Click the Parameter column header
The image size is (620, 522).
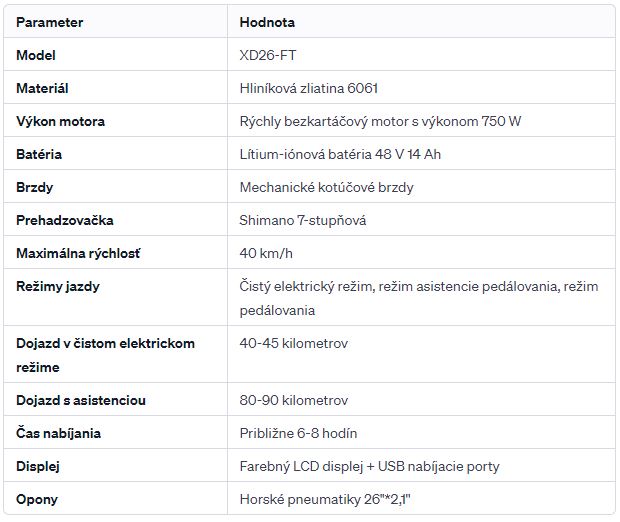[49, 22]
